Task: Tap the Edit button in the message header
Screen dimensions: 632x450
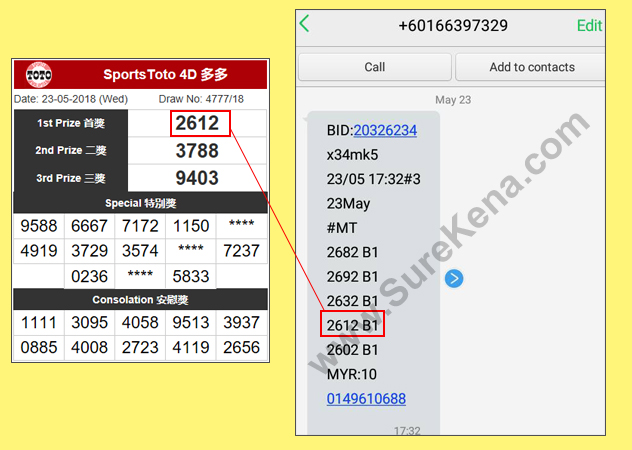Action: tap(589, 25)
